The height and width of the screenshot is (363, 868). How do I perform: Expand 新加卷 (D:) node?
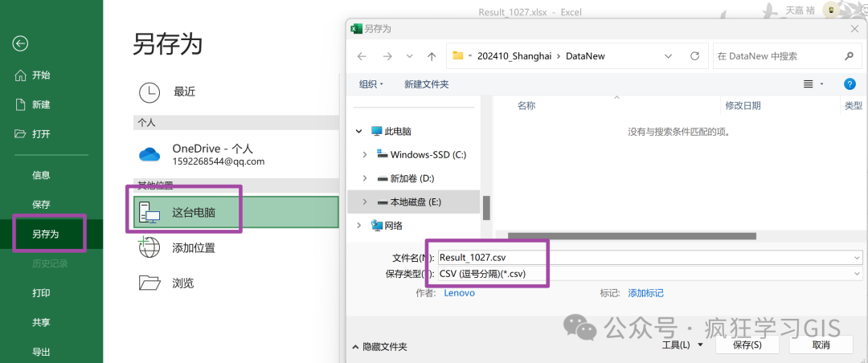coord(365,178)
